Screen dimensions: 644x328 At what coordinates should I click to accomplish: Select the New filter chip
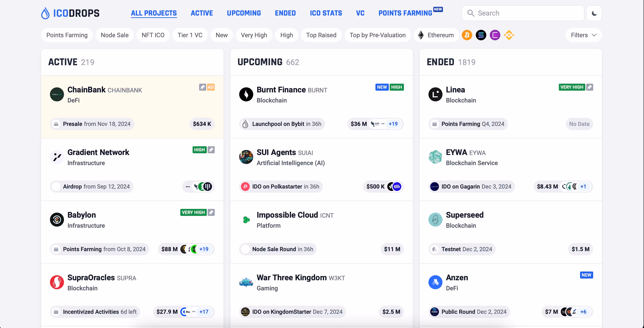coord(221,35)
